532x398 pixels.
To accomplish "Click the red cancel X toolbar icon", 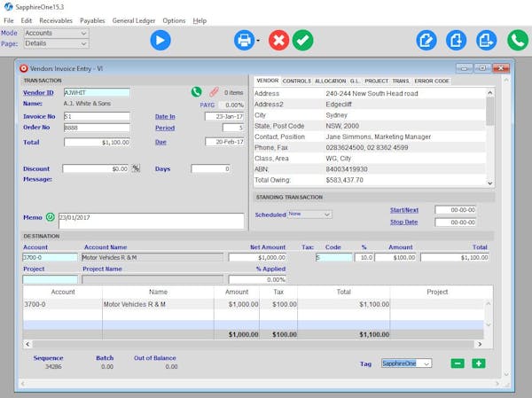I will [278, 41].
